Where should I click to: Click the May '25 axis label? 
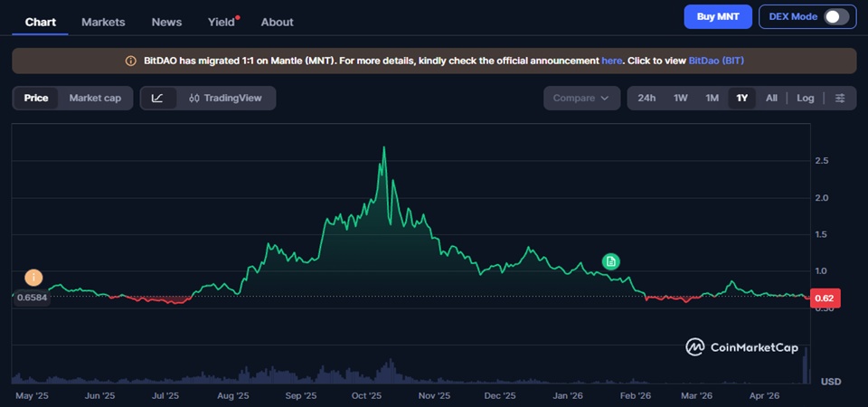[33, 396]
